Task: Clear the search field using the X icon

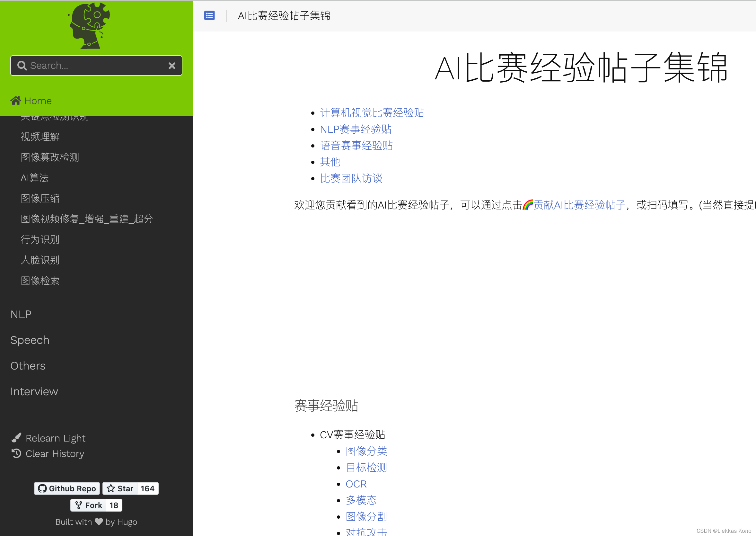Action: tap(172, 65)
